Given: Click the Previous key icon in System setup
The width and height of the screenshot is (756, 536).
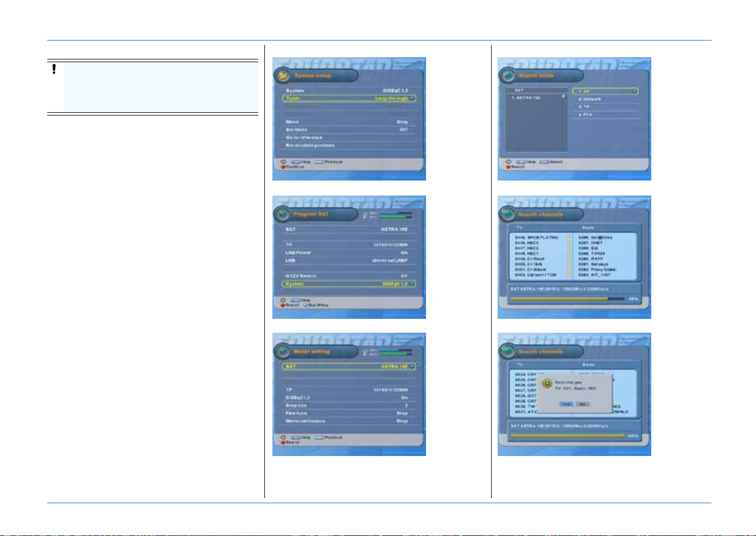Looking at the screenshot, I should [319, 162].
